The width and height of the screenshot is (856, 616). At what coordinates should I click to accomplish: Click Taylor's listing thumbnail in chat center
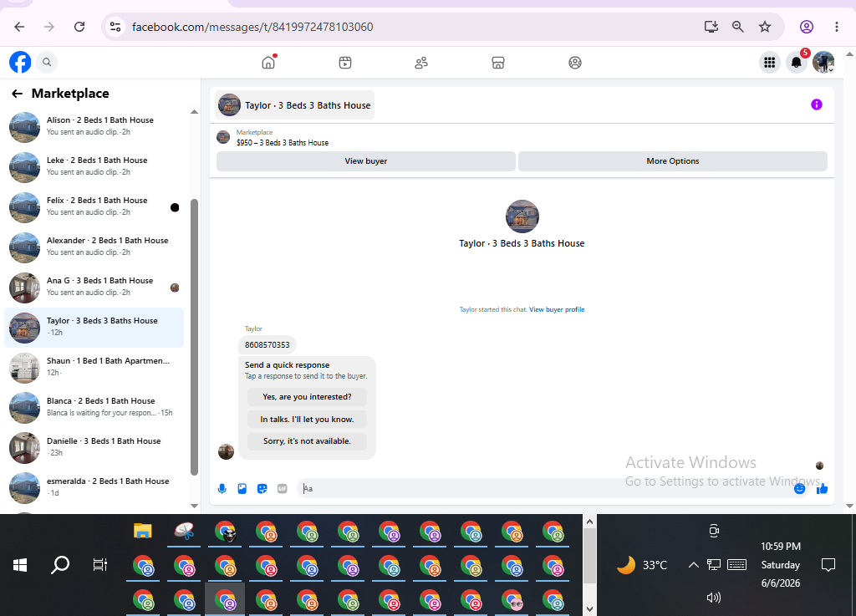(522, 216)
